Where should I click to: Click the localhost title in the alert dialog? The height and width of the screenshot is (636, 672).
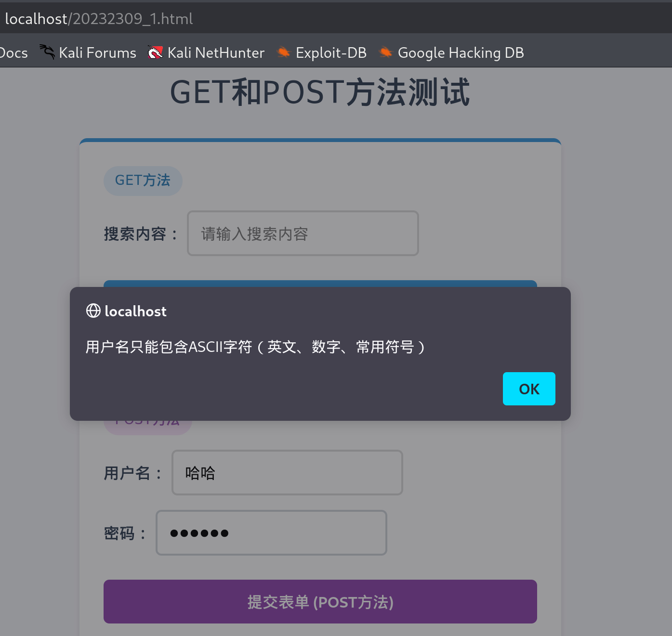[135, 312]
